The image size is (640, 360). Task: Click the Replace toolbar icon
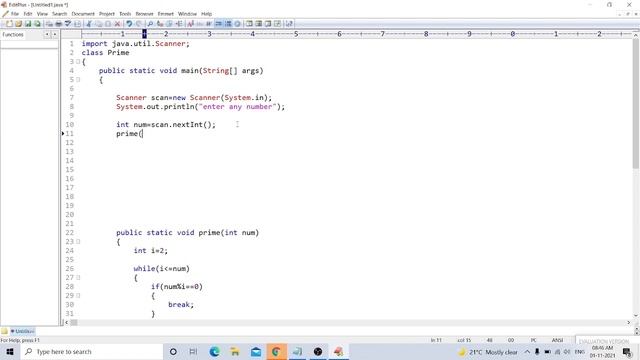tap(160, 24)
